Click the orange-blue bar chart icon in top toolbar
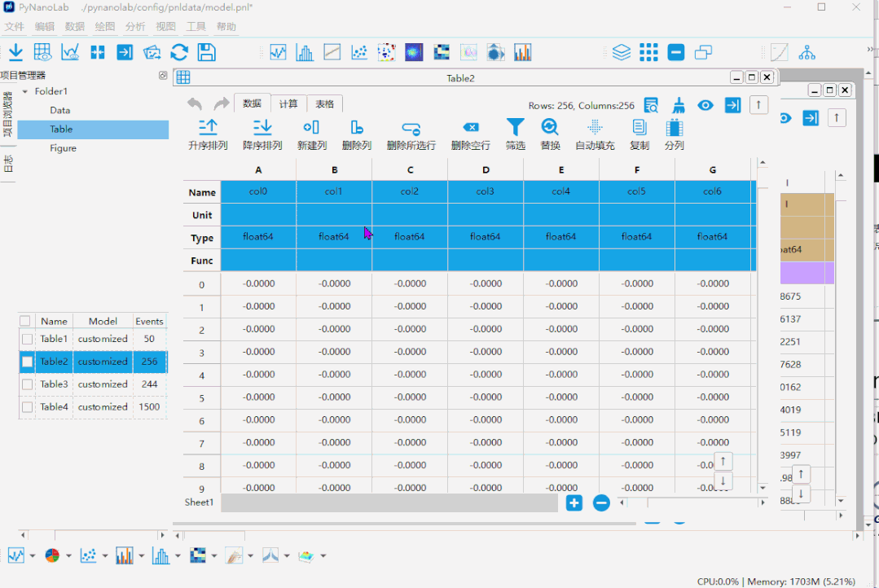Screen dimensions: 879x588 pyautogui.click(x=522, y=52)
